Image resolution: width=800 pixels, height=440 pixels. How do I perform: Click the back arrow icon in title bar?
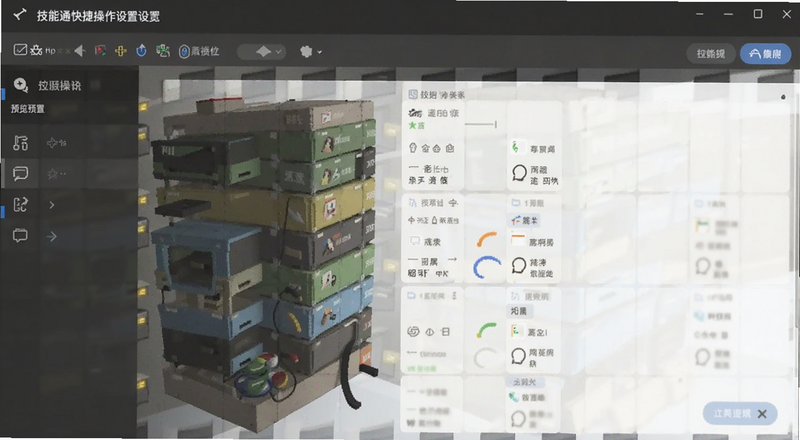click(20, 15)
